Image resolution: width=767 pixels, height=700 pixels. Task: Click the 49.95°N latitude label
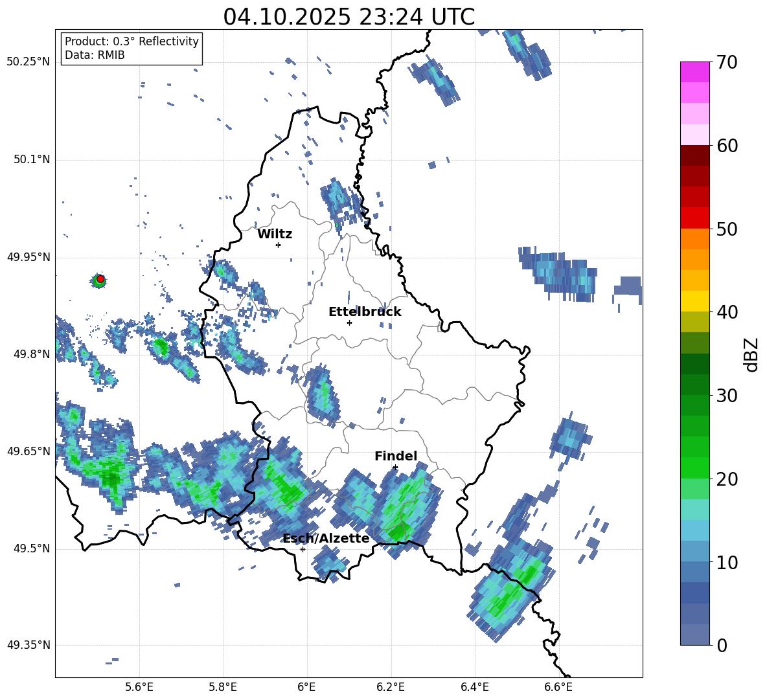(29, 256)
